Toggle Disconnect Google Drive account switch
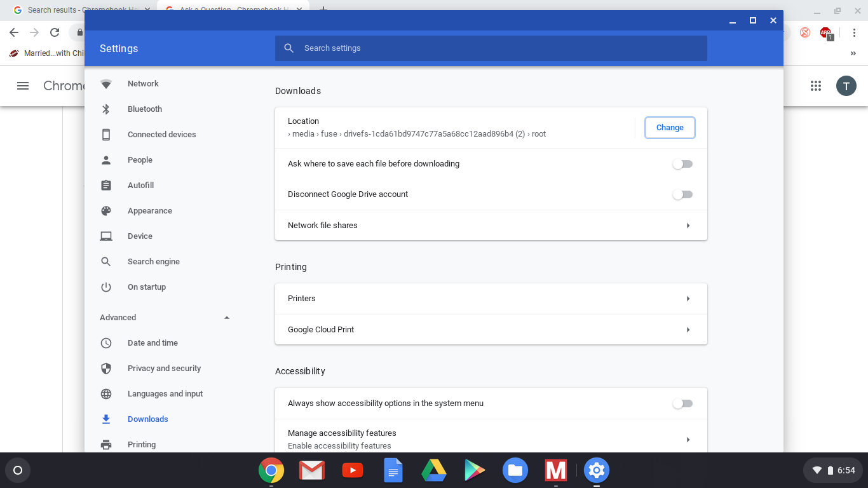Screen dimensions: 868x488 (682, 194)
